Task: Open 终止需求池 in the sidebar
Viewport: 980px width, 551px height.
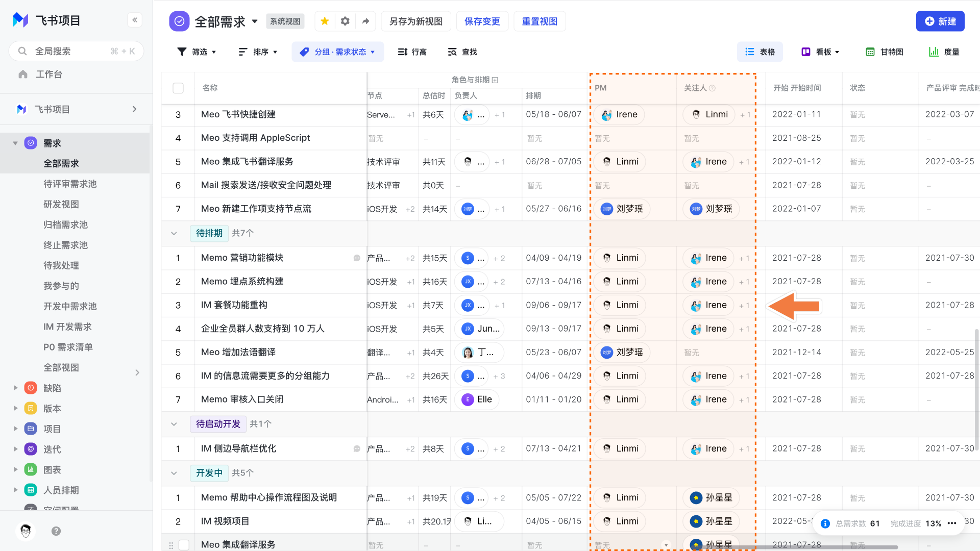Action: (66, 245)
